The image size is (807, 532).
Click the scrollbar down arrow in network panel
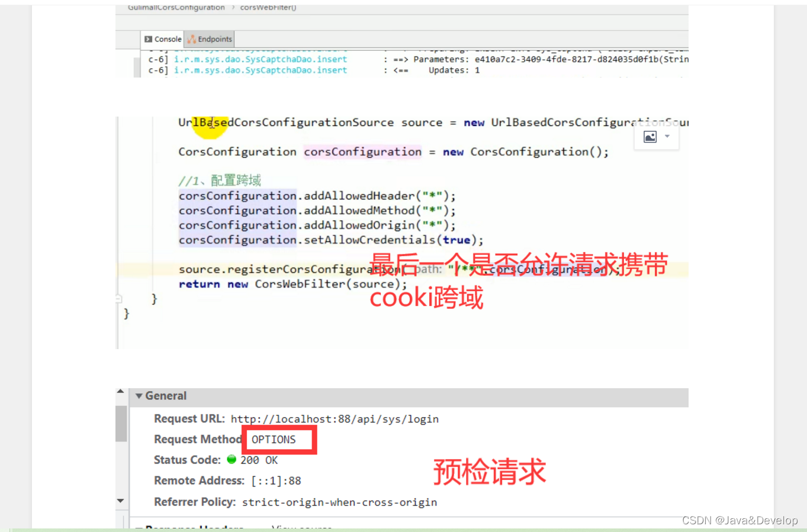click(x=120, y=501)
